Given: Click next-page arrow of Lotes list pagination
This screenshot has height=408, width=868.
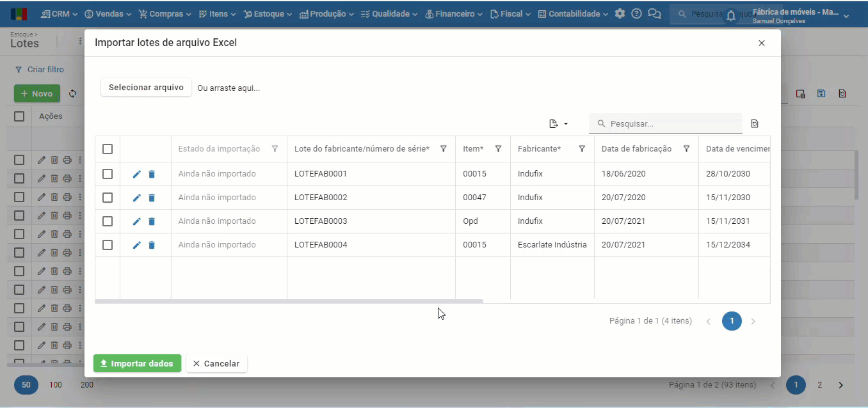Looking at the screenshot, I should tap(840, 385).
